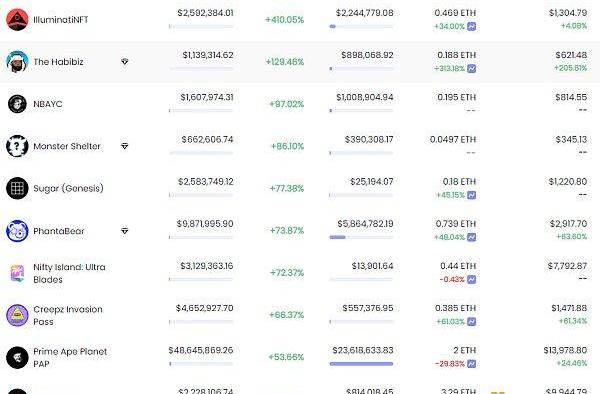Viewport: 600px width, 394px height.
Task: Open the PhantaBear bear avatar
Action: click(17, 231)
